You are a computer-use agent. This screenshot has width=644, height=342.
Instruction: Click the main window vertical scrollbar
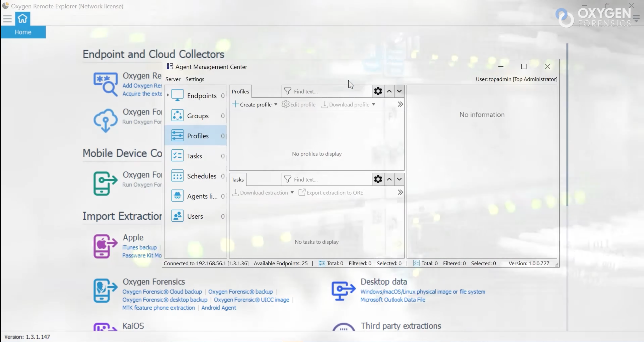click(567, 125)
